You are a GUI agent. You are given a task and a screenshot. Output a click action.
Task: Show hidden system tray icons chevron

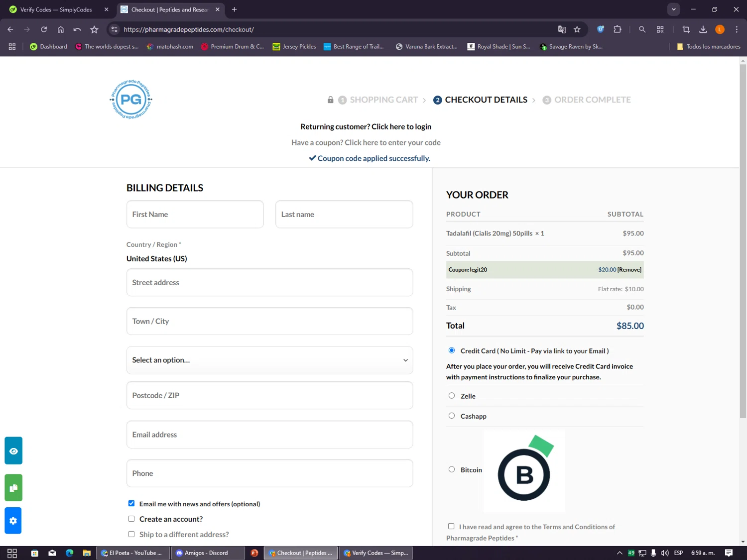pos(620,553)
